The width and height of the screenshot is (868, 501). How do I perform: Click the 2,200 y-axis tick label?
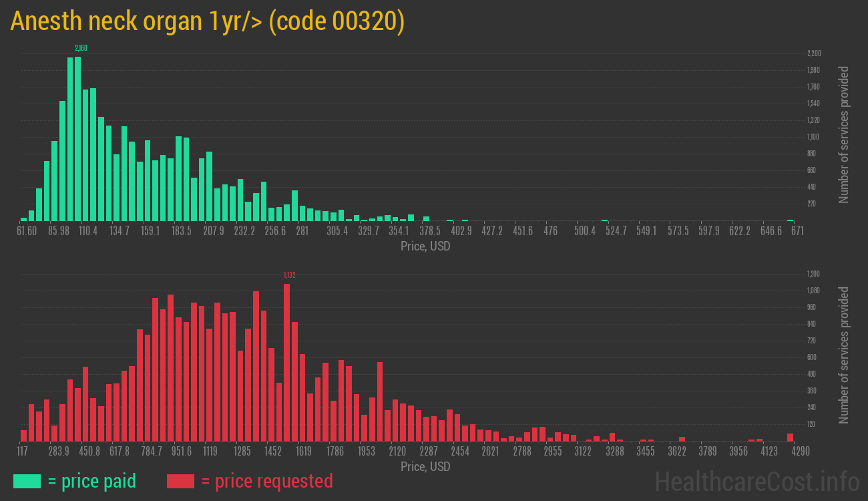[813, 53]
